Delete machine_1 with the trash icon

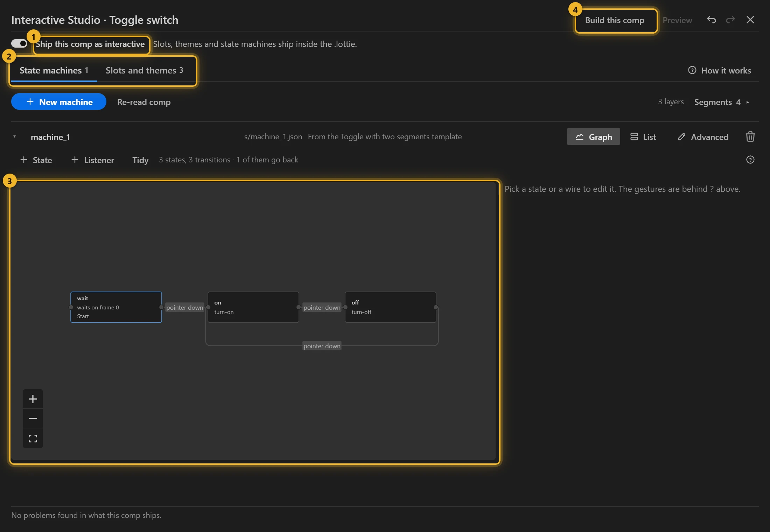pos(750,136)
